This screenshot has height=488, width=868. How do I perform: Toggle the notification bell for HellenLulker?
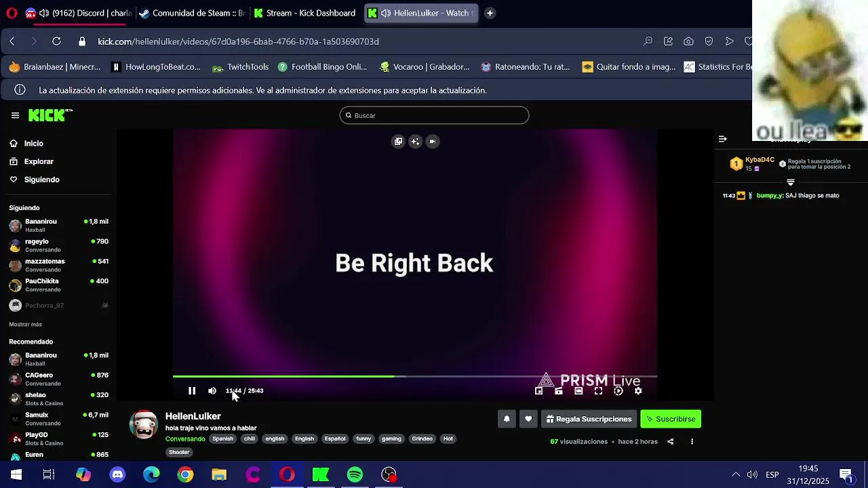click(507, 419)
